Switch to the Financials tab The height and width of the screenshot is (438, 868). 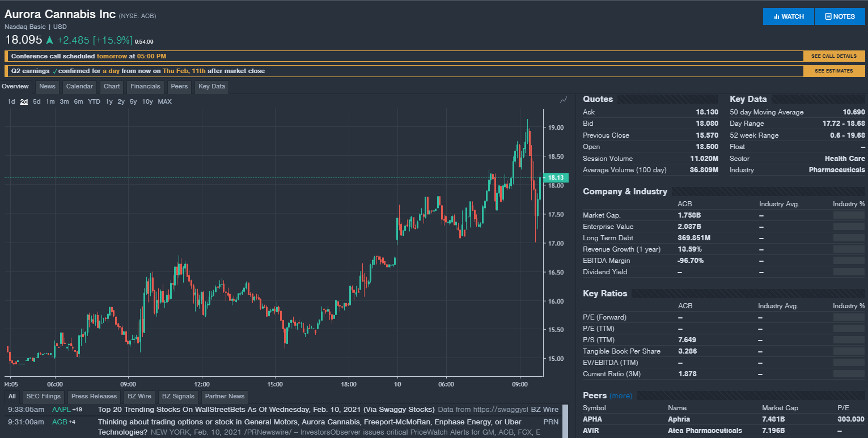[x=145, y=87]
